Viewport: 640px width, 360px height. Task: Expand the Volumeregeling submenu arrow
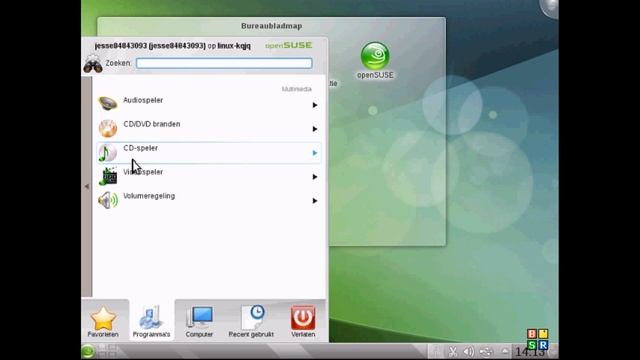click(315, 201)
